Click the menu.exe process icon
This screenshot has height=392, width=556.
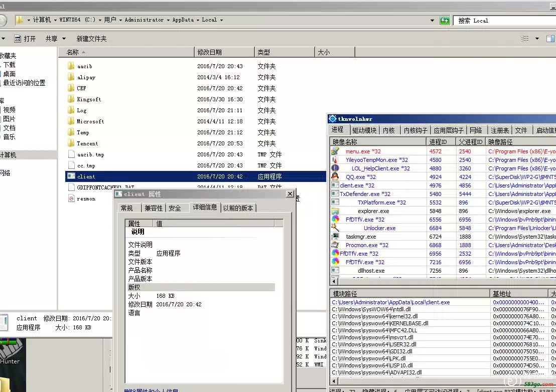point(335,151)
